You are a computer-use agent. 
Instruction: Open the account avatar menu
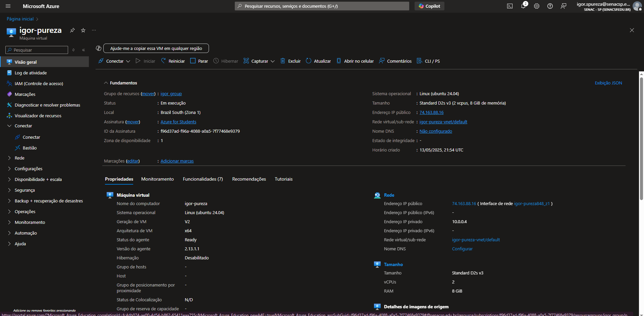click(x=637, y=6)
